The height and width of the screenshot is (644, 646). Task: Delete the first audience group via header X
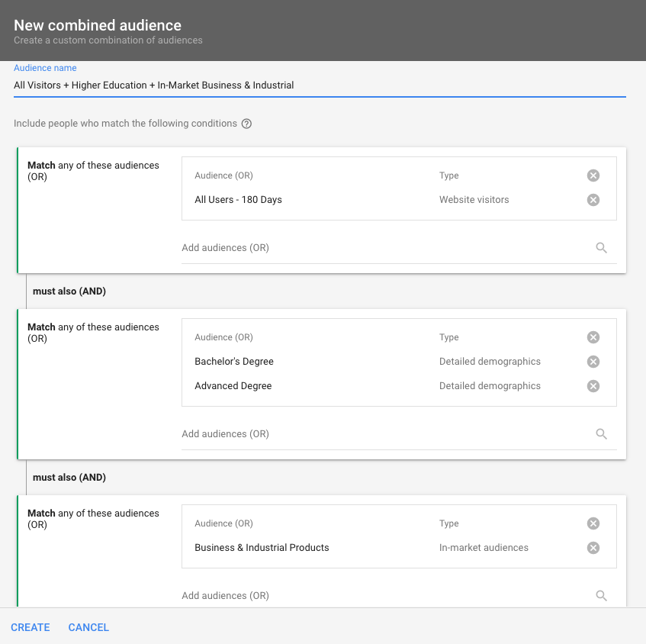click(x=593, y=175)
